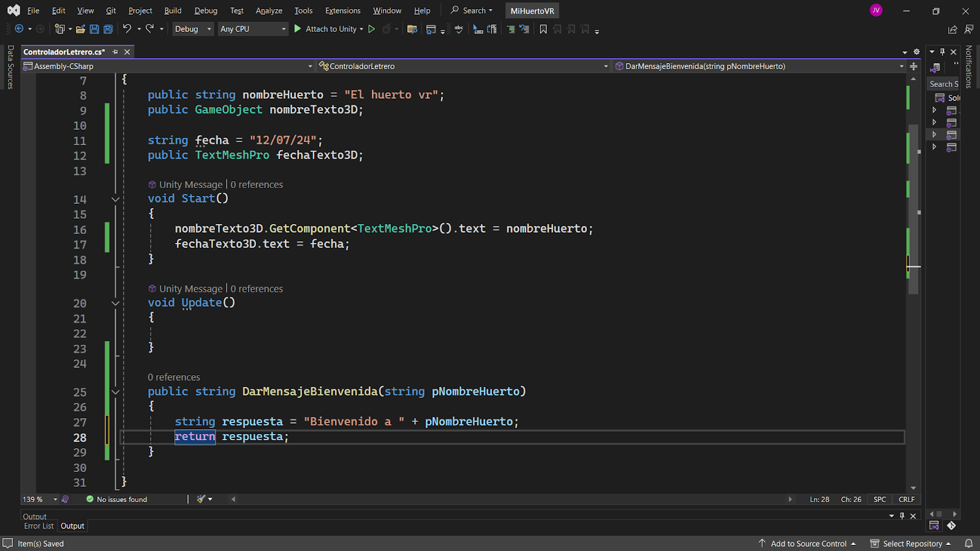This screenshot has width=980, height=551.
Task: Click the Open File folder icon
Action: click(x=80, y=29)
